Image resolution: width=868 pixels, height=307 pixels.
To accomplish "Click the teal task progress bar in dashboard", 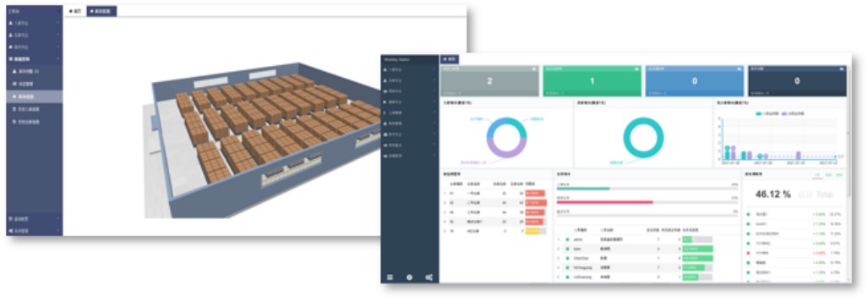I will point(583,189).
